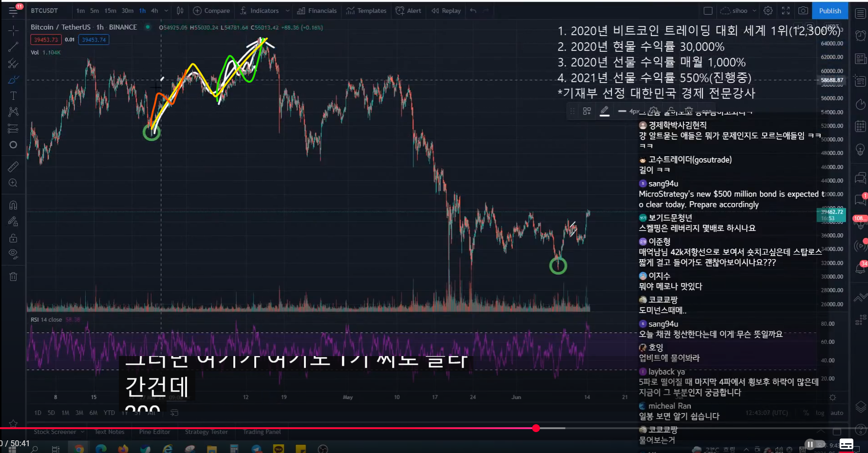Open the Pine Editor tab
This screenshot has height=453, width=868.
154,432
